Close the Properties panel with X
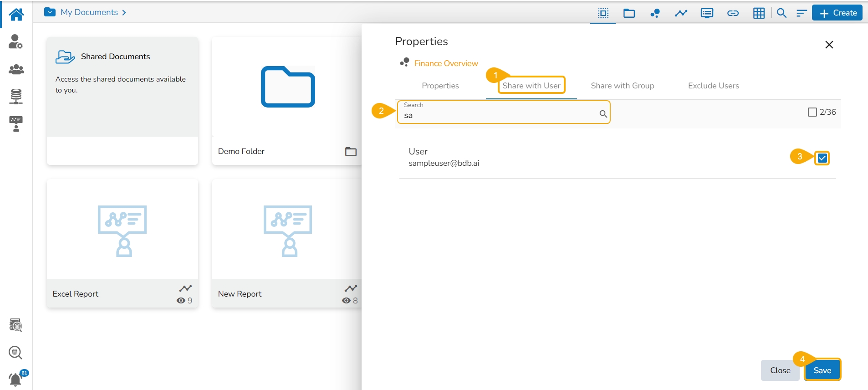 coord(829,45)
